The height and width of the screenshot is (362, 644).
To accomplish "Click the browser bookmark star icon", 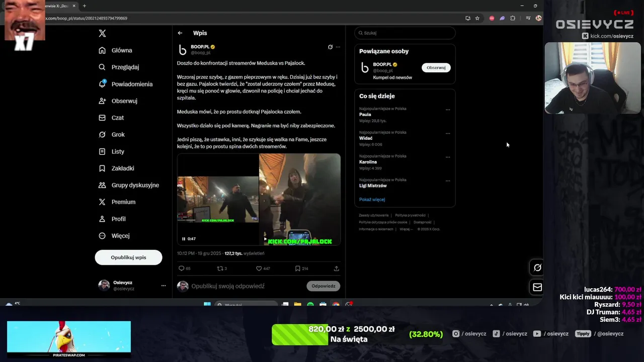I will [x=477, y=18].
